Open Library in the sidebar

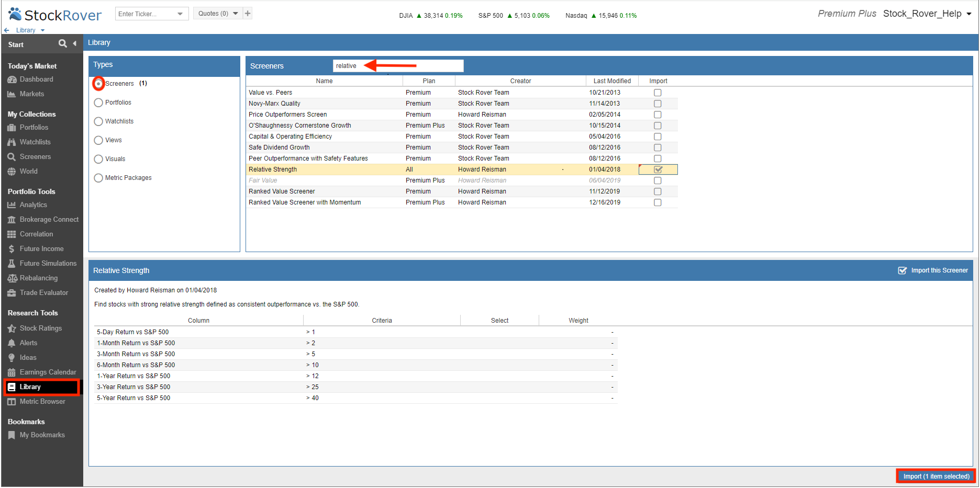[x=42, y=387]
